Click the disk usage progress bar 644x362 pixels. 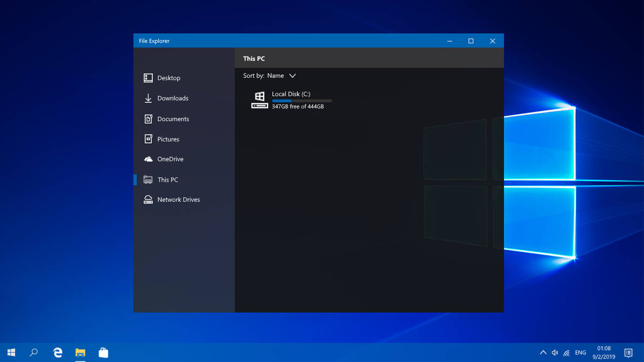tap(301, 100)
